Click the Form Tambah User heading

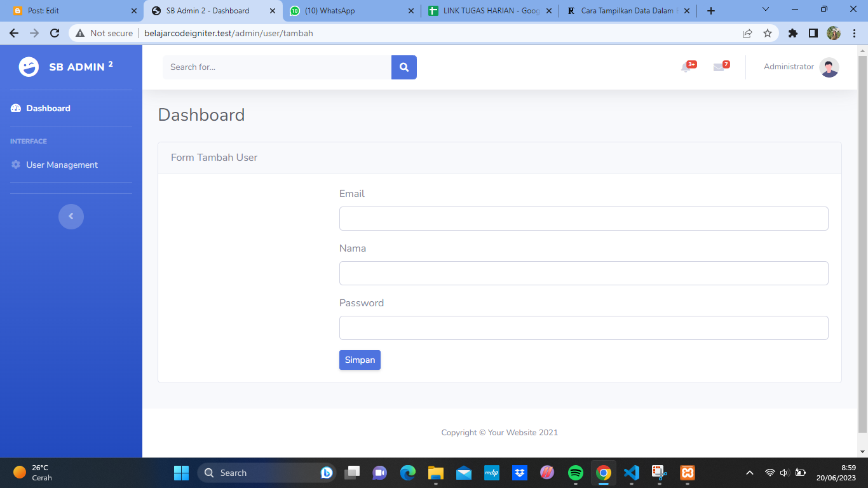click(x=214, y=158)
